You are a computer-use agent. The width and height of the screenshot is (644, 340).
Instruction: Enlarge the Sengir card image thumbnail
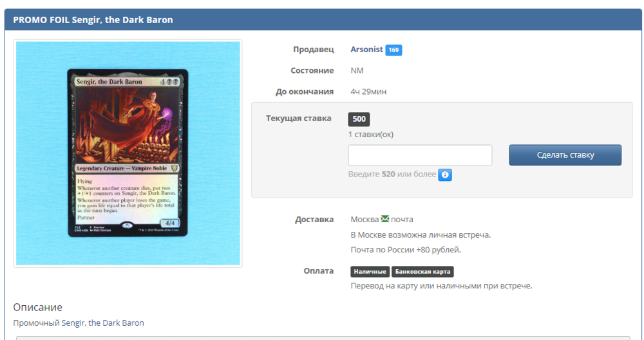pyautogui.click(x=128, y=153)
